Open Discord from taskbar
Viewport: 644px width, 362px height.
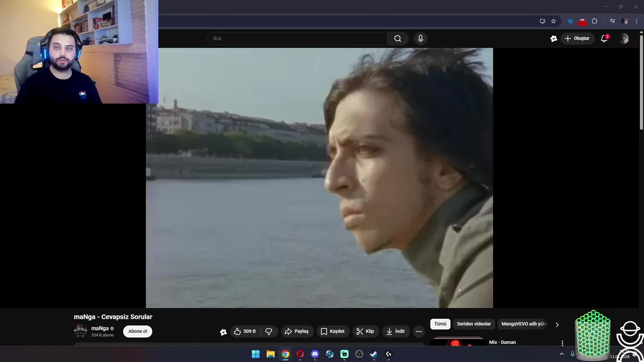click(x=315, y=354)
